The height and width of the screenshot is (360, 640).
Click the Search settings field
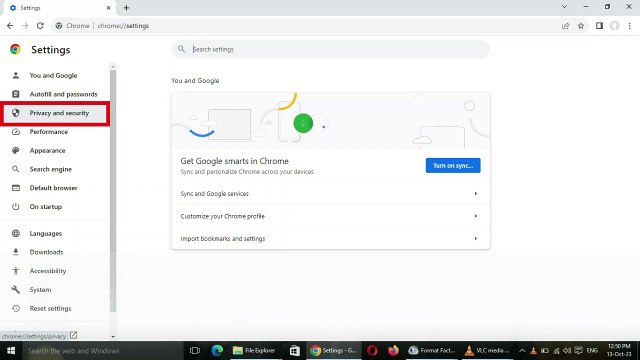[x=330, y=49]
